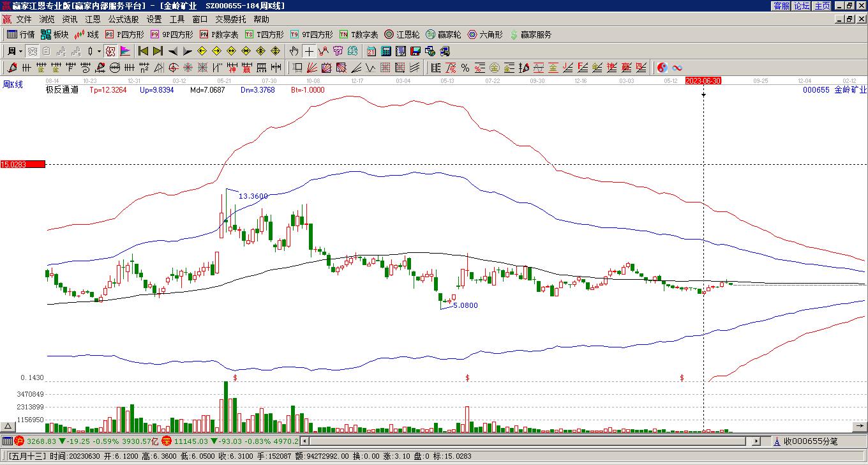Click the 极反通道 indicator label
Viewport: 868px width, 465px height.
point(62,90)
